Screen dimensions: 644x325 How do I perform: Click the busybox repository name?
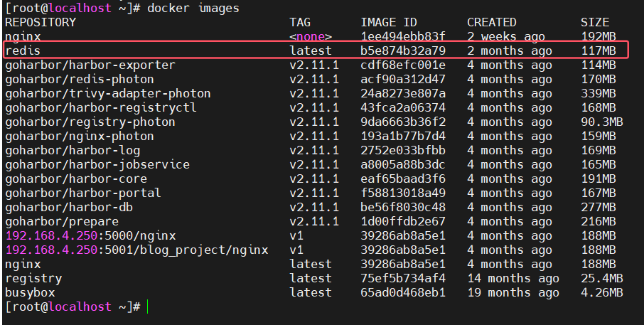30,292
